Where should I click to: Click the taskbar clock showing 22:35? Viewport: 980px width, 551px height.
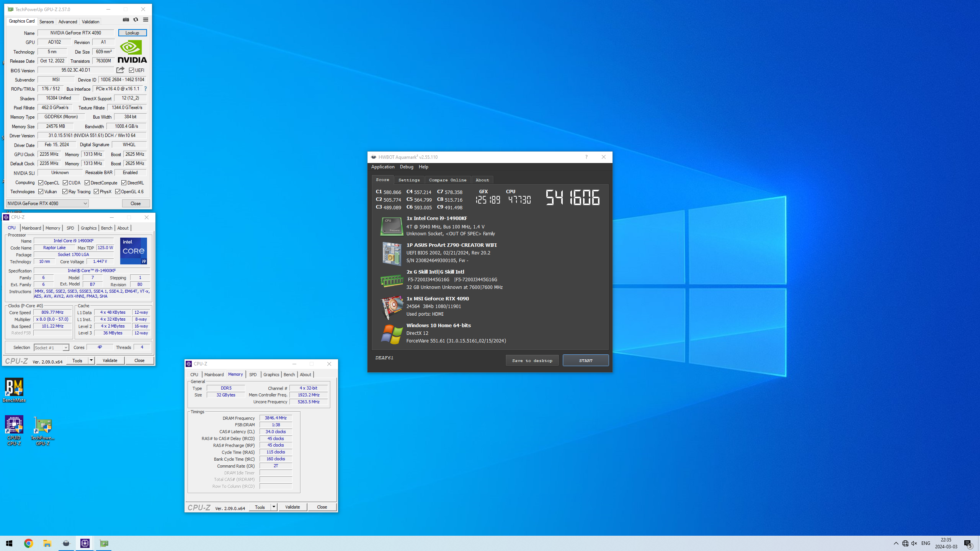pyautogui.click(x=946, y=543)
